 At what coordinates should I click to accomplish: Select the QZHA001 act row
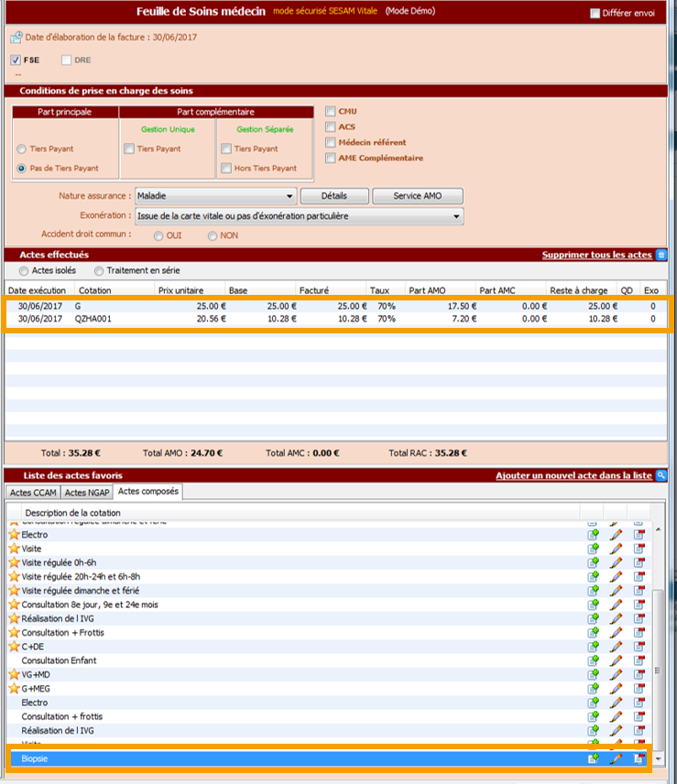coord(336,319)
